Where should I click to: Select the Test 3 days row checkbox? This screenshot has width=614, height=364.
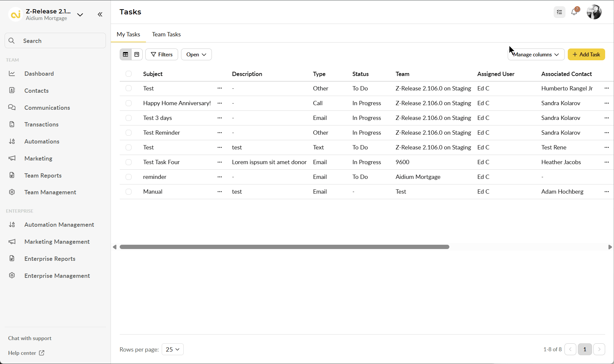click(x=129, y=118)
